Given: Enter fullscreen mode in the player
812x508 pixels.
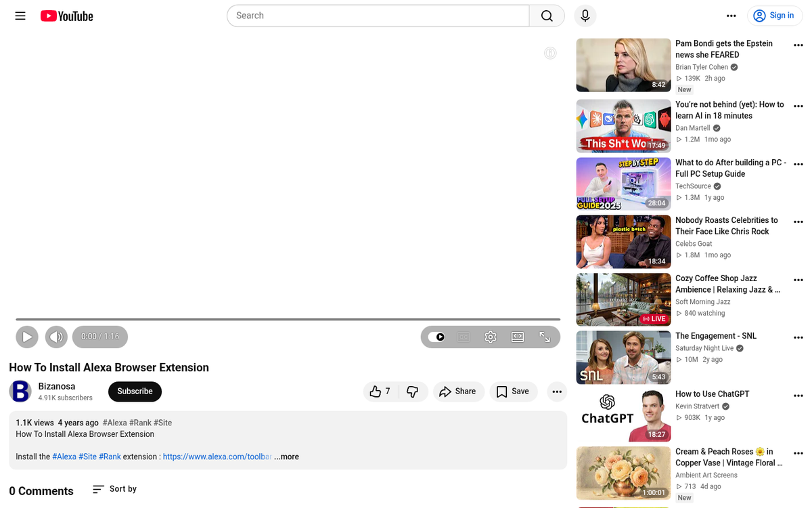Looking at the screenshot, I should pos(545,337).
